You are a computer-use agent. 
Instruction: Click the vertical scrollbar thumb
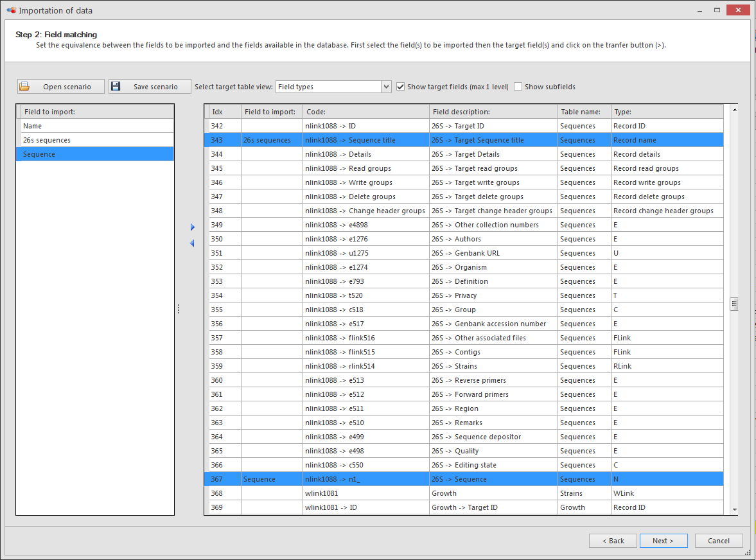[734, 304]
